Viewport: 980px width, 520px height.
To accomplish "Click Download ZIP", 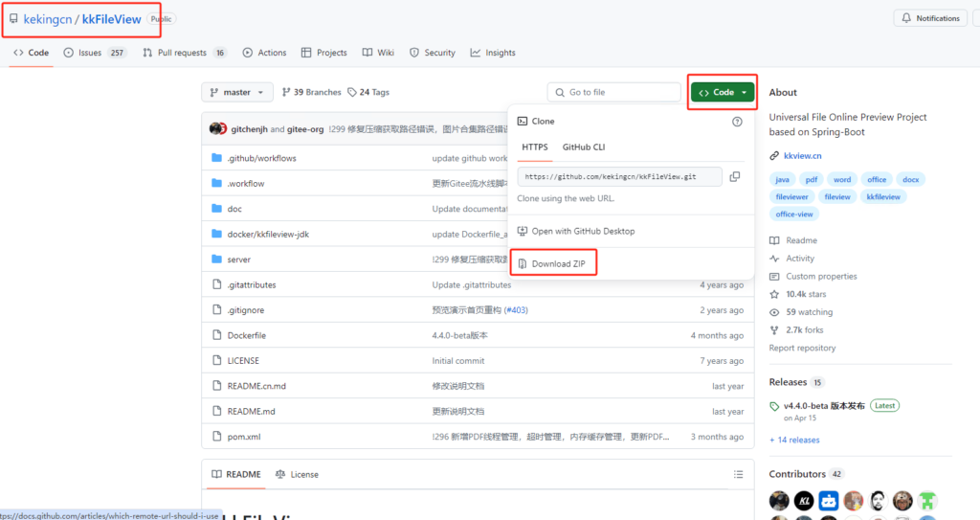I will coord(558,263).
